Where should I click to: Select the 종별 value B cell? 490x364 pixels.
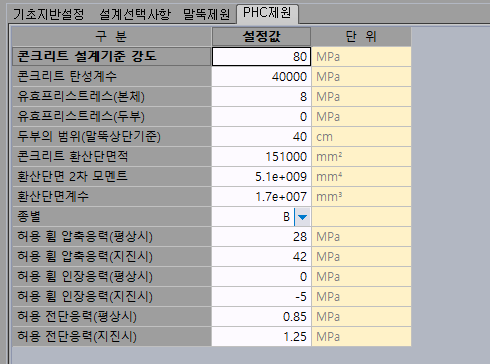pos(253,217)
